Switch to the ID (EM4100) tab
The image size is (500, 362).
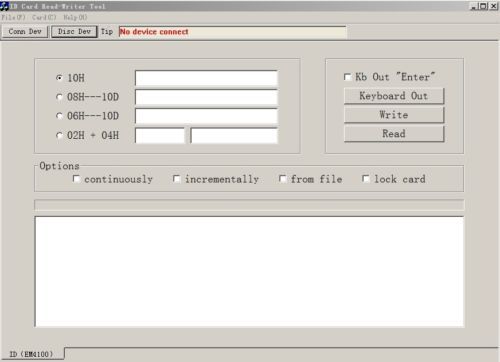[x=32, y=354]
